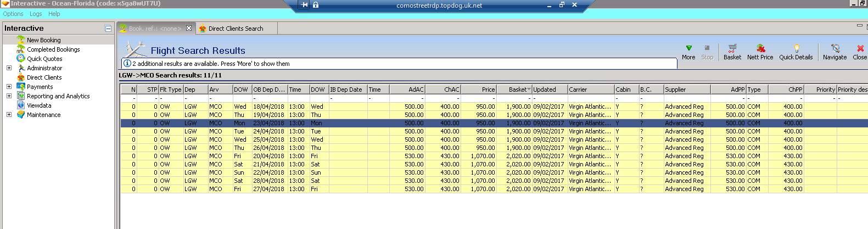Sort by the Price column header
This screenshot has height=229, width=868.
click(x=479, y=90)
